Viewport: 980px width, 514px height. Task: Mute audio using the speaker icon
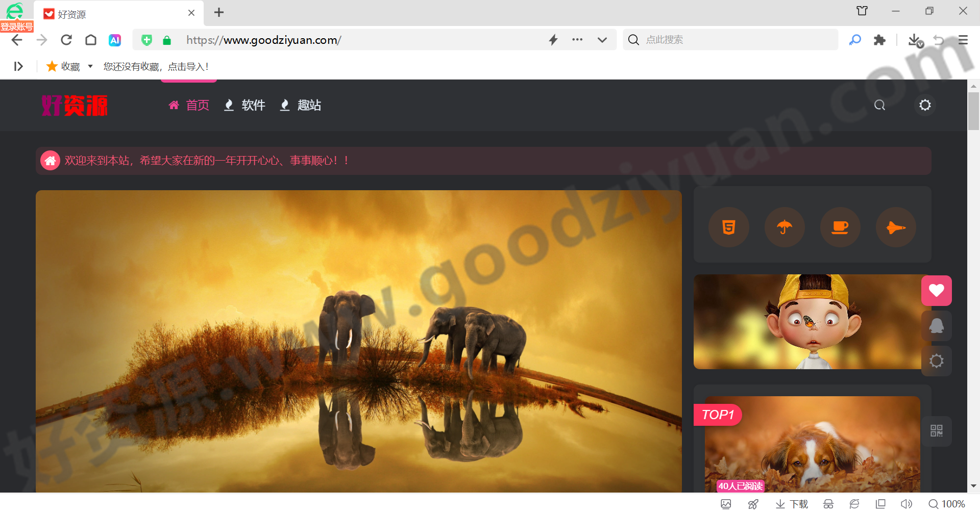pyautogui.click(x=907, y=504)
